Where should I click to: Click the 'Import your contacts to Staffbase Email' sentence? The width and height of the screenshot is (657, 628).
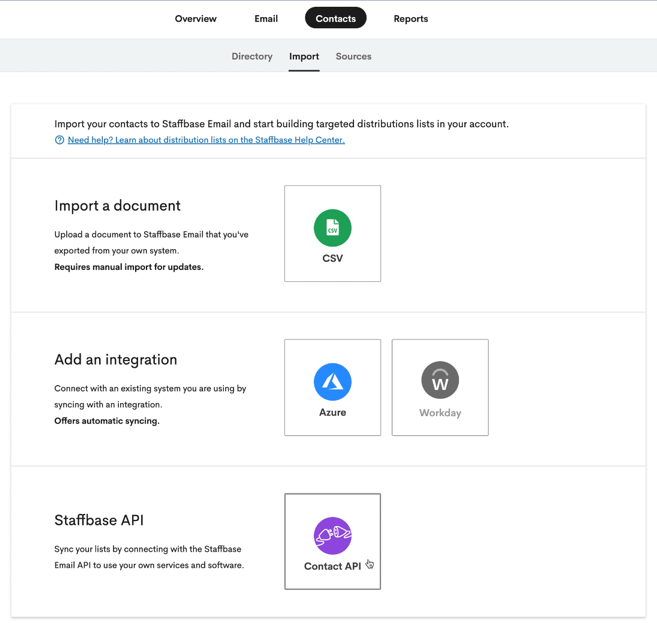click(x=281, y=124)
